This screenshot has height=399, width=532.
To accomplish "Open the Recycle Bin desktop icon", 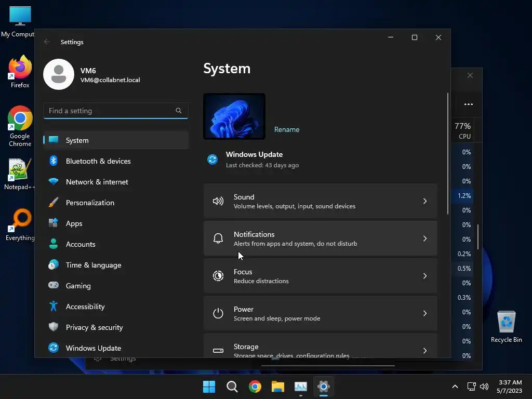I will (x=506, y=327).
